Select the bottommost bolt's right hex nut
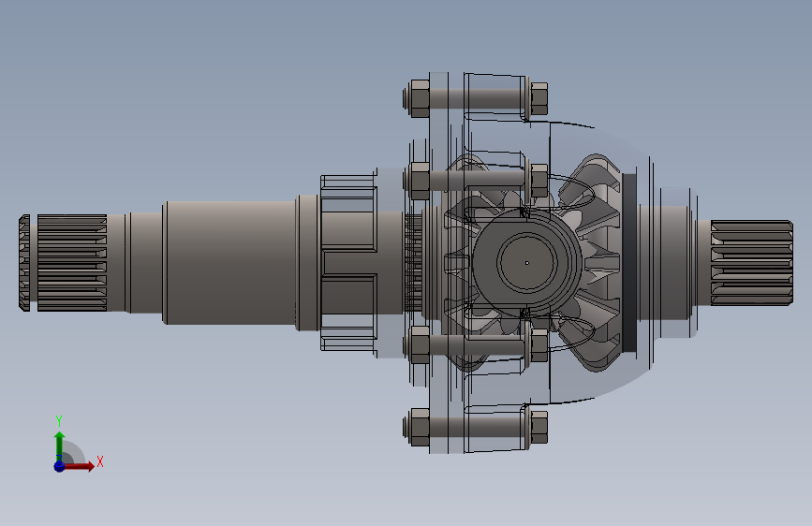The height and width of the screenshot is (526, 812). [x=539, y=427]
